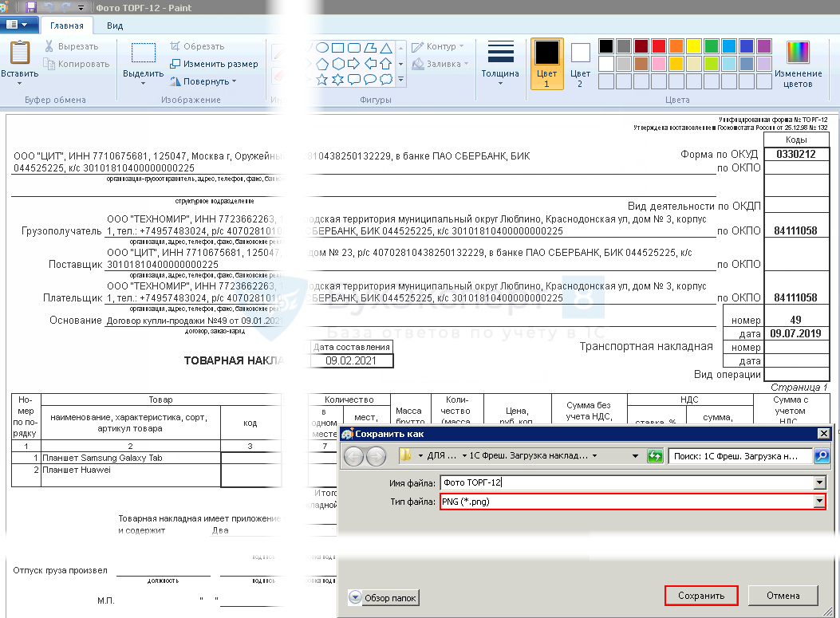Viewport: 840px width, 618px height.
Task: Switch to the Вид ribbon tab
Action: coord(115,26)
